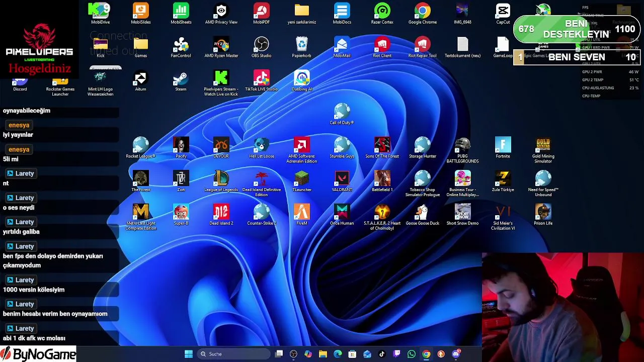Launch MobiSheets from the desktop
Viewport: 644px width, 362px height.
coord(181,14)
